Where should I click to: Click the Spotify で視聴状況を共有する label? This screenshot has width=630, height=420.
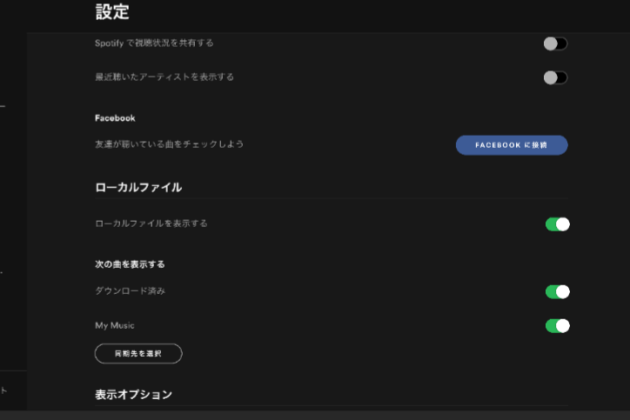click(x=154, y=44)
